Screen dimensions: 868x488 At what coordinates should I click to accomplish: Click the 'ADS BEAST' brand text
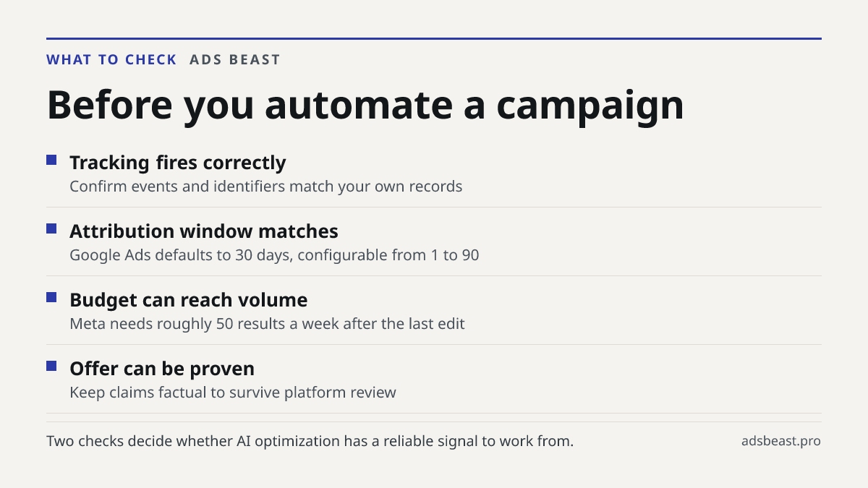coord(235,60)
